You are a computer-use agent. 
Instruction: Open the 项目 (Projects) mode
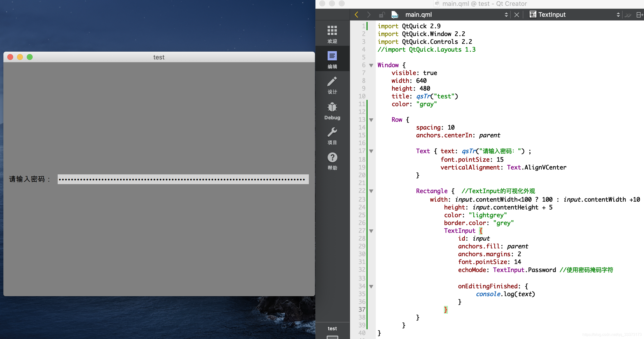(x=332, y=136)
